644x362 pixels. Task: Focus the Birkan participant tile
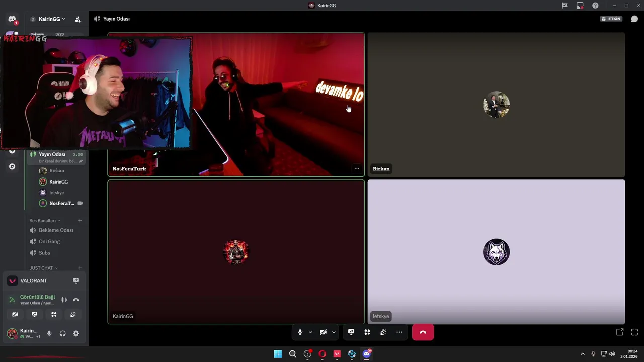click(496, 105)
